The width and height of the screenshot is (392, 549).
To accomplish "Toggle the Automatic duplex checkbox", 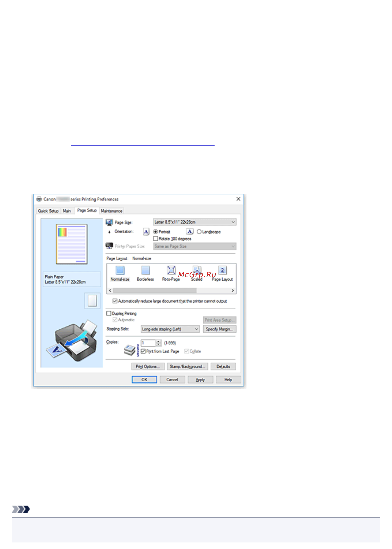I will 115,320.
